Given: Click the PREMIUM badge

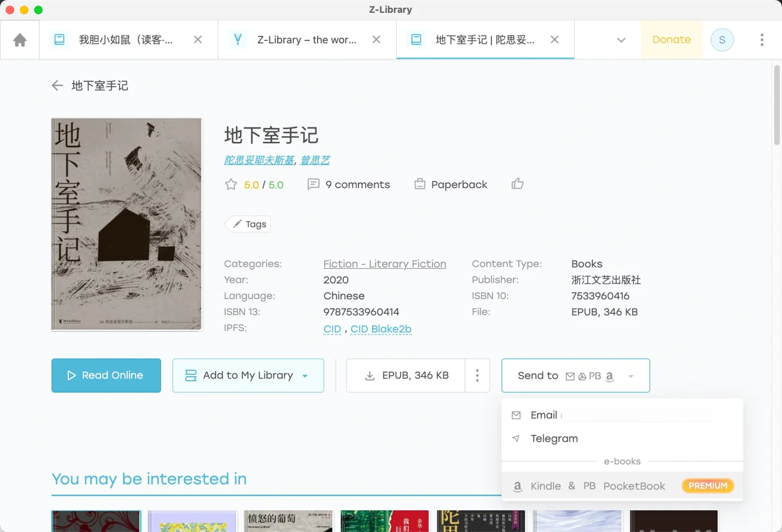Looking at the screenshot, I should pos(708,486).
